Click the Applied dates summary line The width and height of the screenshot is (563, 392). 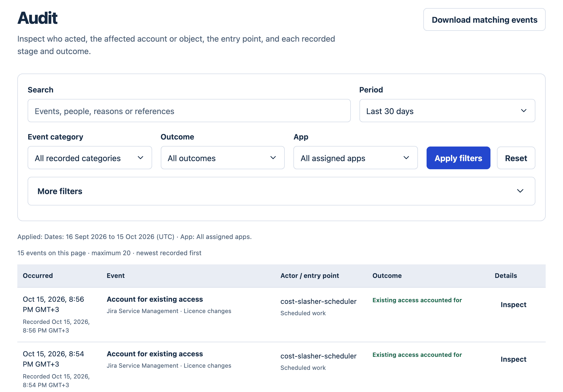[135, 237]
